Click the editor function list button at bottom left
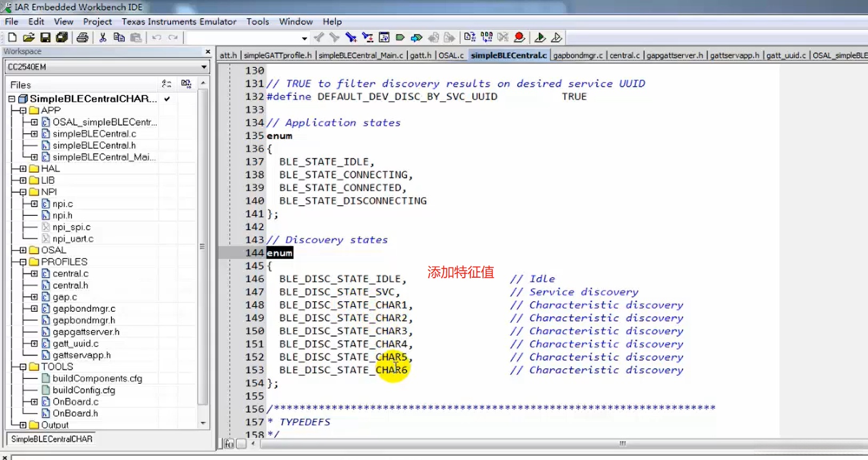 point(229,443)
